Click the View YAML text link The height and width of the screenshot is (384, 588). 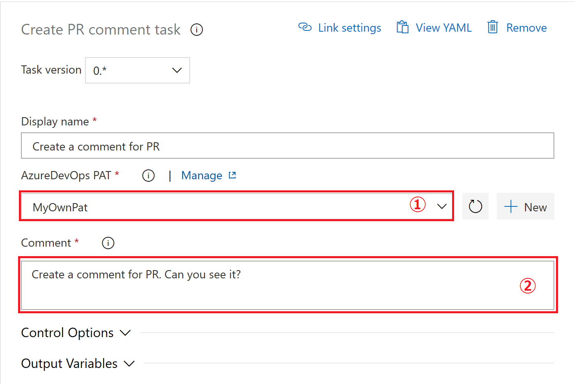click(x=443, y=28)
